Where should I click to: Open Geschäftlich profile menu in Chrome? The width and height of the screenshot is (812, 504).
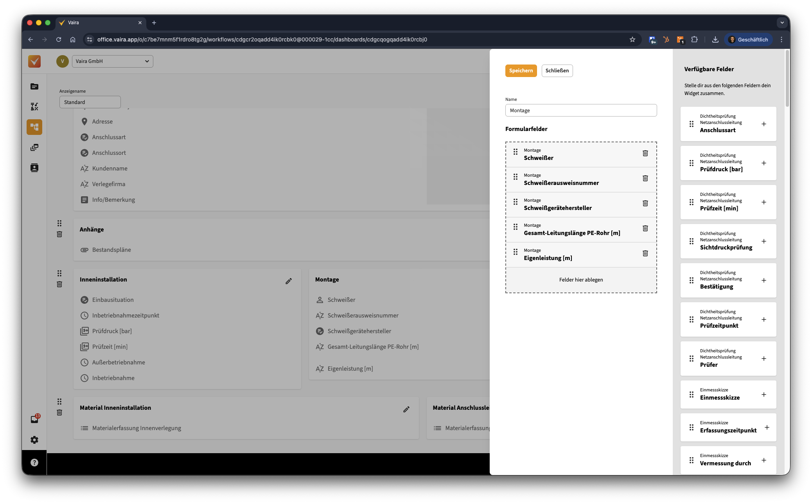pyautogui.click(x=748, y=39)
